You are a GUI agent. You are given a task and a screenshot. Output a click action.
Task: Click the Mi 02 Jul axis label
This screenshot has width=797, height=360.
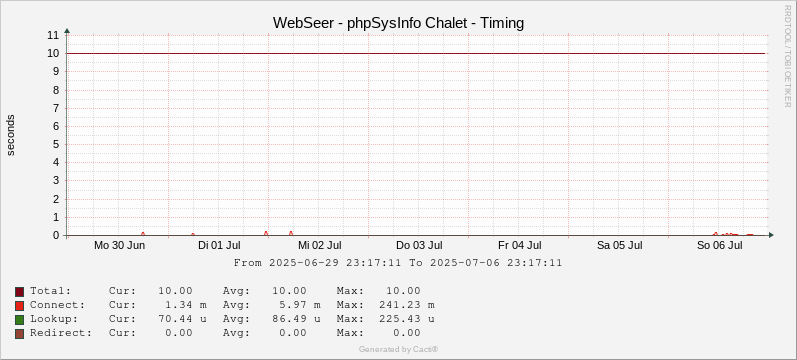[320, 246]
